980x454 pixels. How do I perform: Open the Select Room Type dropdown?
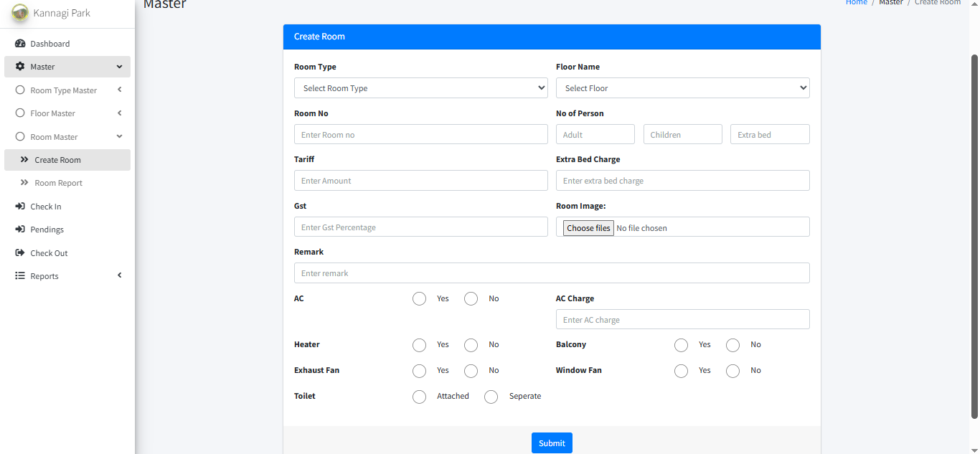pos(420,88)
